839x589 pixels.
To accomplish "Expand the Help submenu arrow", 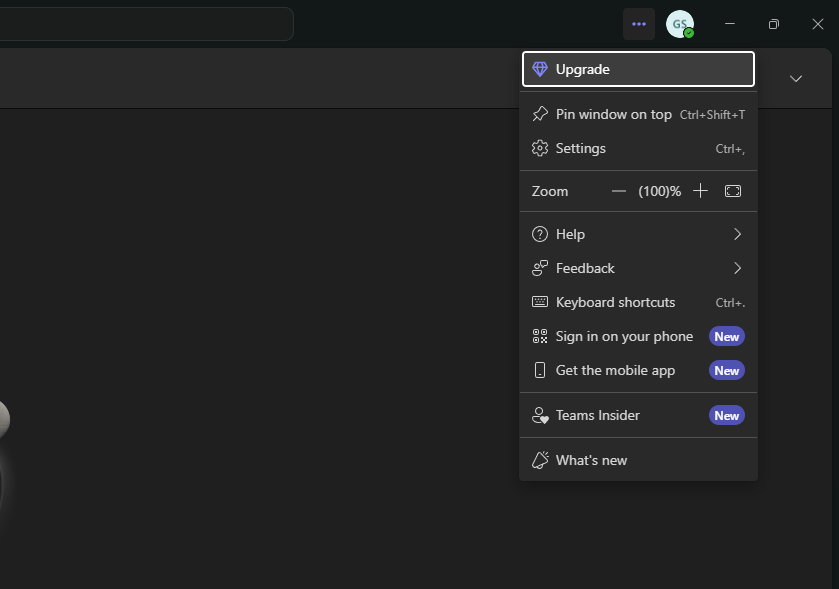I will (737, 234).
